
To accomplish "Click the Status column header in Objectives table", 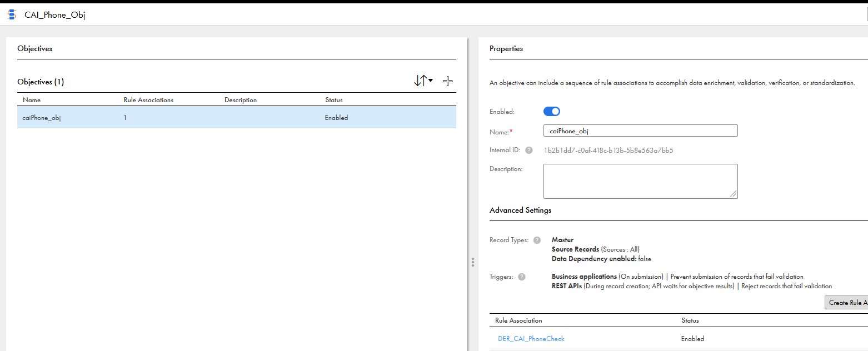I will click(x=334, y=100).
